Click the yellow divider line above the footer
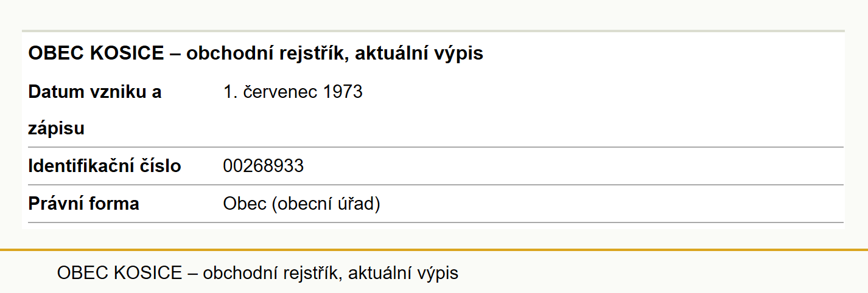868x293 pixels. [x=434, y=250]
